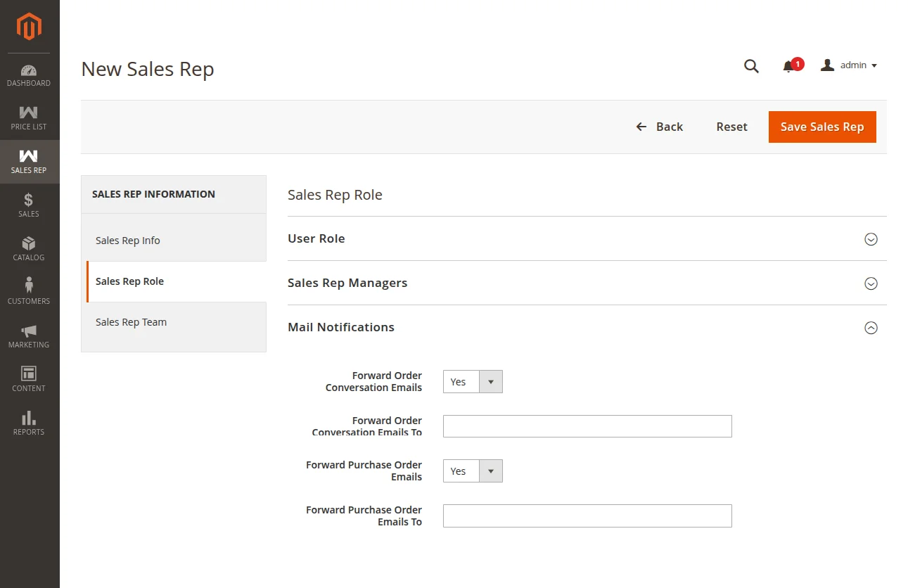Collapse the Mail Notifications section
Viewport: 908px width, 588px height.
tap(871, 328)
